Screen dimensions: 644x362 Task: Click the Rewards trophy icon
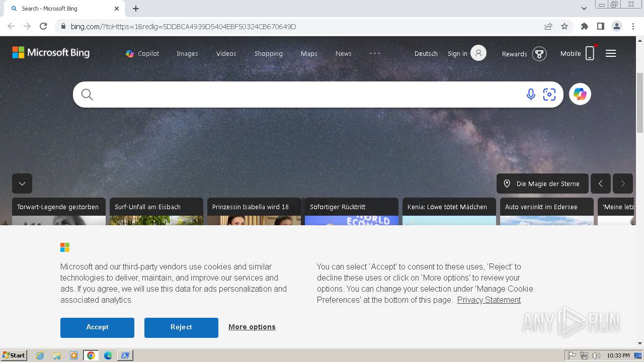tap(539, 53)
